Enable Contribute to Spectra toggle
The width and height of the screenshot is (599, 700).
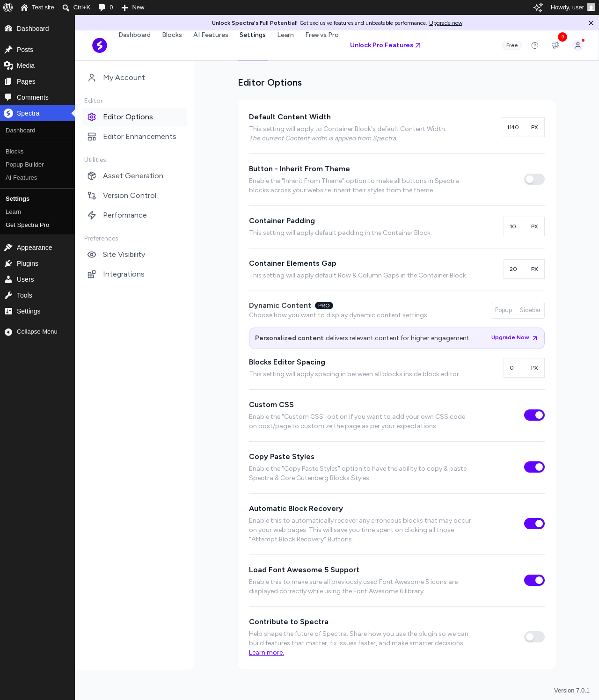coord(534,637)
